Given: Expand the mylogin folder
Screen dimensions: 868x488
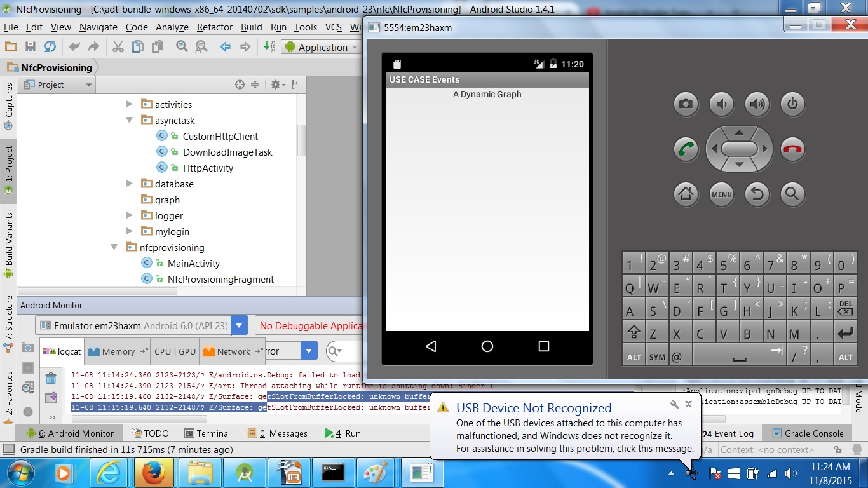Looking at the screenshot, I should tap(130, 231).
